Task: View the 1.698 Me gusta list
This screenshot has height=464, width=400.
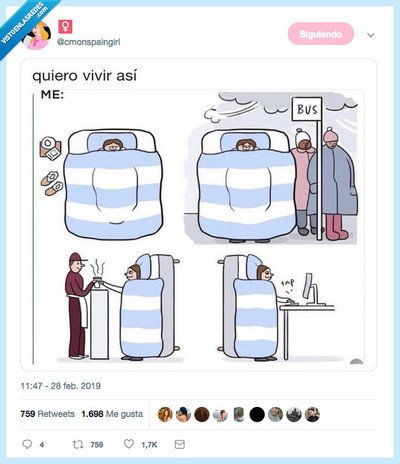Action: [112, 414]
